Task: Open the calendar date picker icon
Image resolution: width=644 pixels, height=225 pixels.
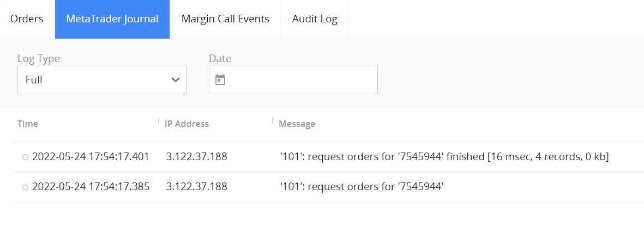Action: 220,80
